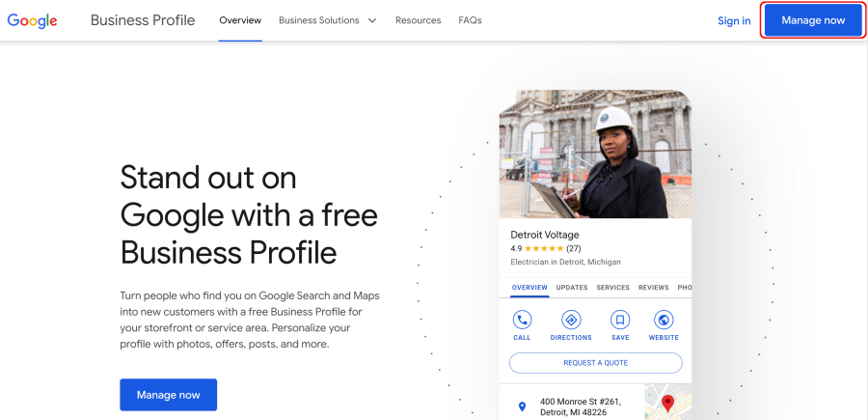Open Resources in the navigation bar
868x420 pixels.
coord(418,20)
